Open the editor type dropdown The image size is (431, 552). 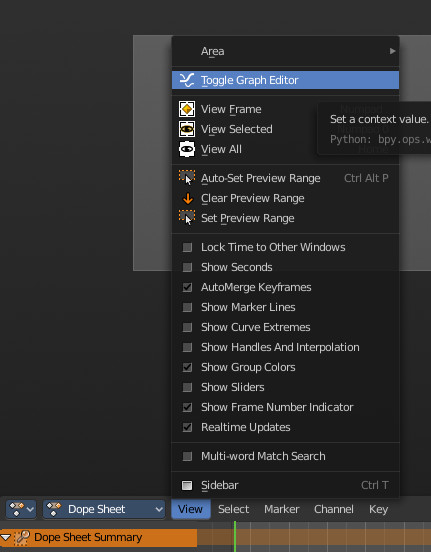(x=21, y=509)
